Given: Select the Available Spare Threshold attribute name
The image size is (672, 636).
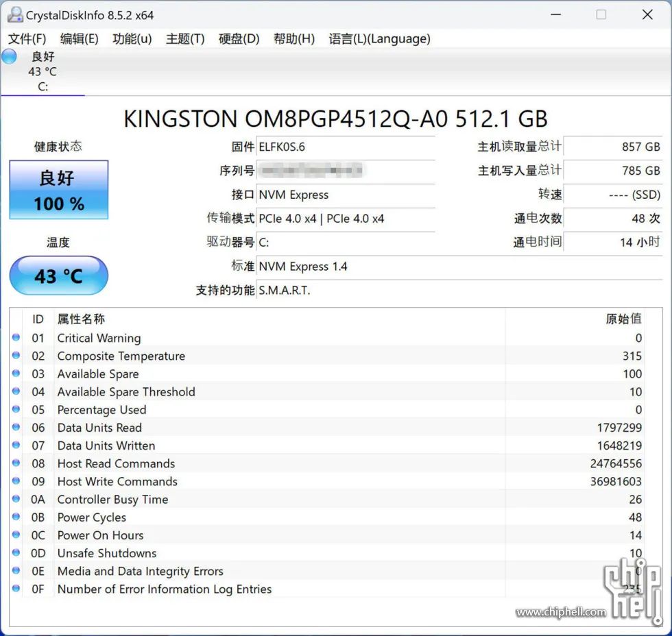Looking at the screenshot, I should 126,392.
